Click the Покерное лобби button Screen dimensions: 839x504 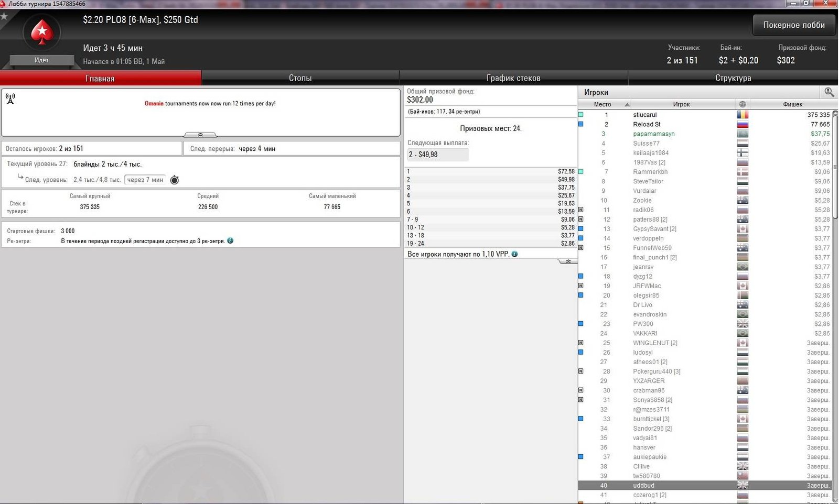pyautogui.click(x=793, y=25)
